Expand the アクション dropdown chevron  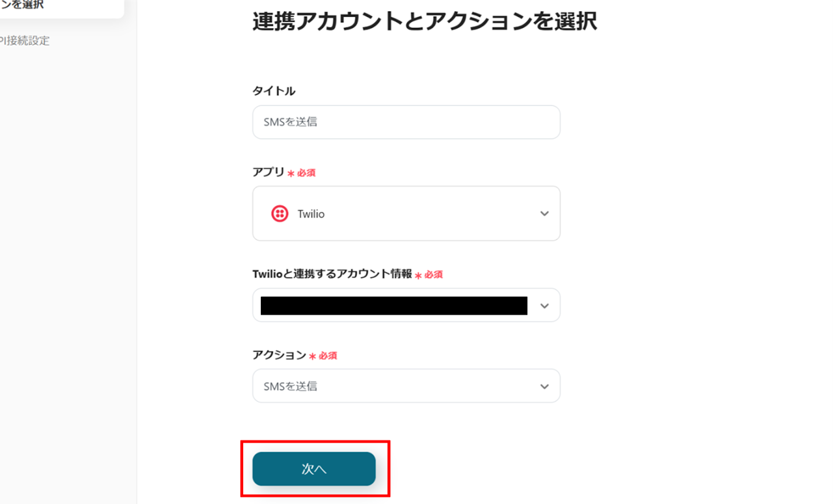tap(544, 386)
